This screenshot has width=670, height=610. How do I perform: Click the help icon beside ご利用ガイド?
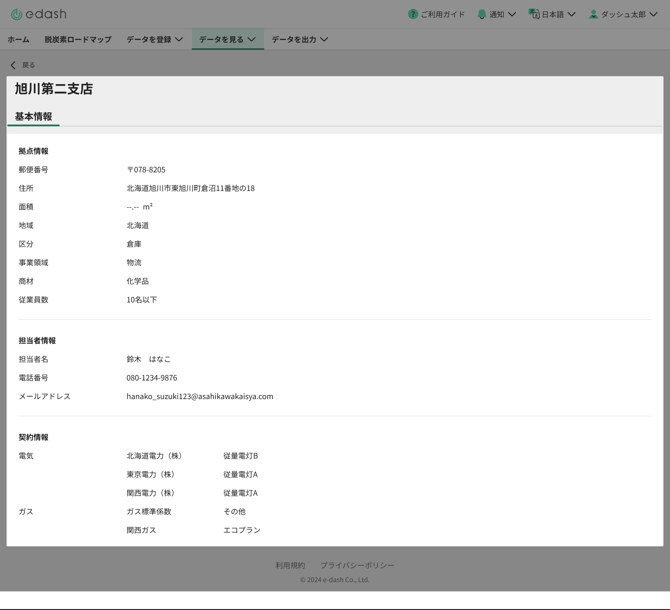[412, 14]
